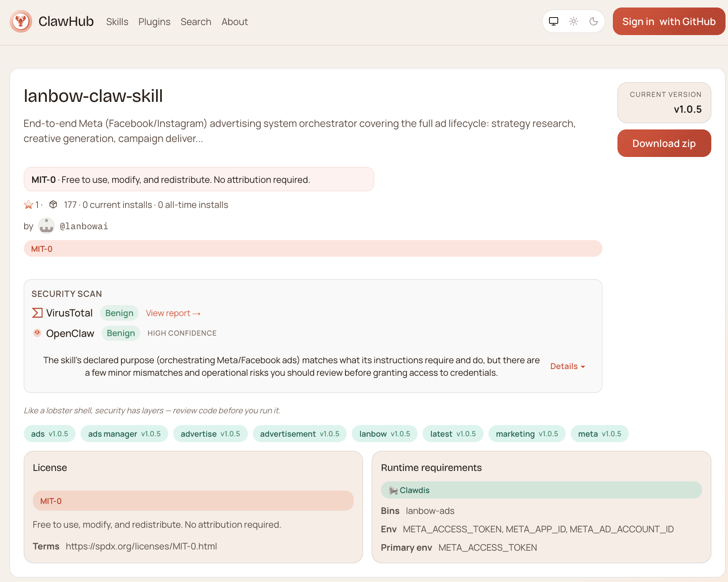Select the marketing v1.0.5 tag
The height and width of the screenshot is (582, 728).
pos(527,434)
